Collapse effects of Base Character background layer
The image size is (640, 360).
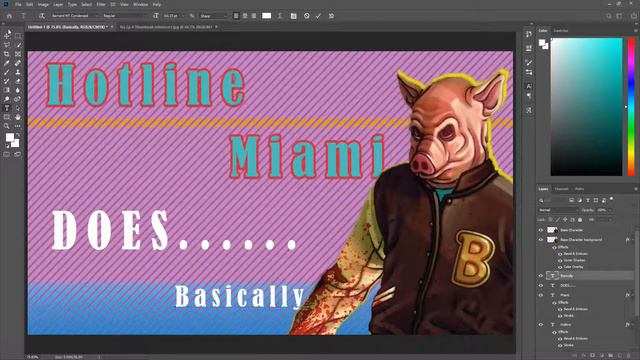pyautogui.click(x=633, y=240)
